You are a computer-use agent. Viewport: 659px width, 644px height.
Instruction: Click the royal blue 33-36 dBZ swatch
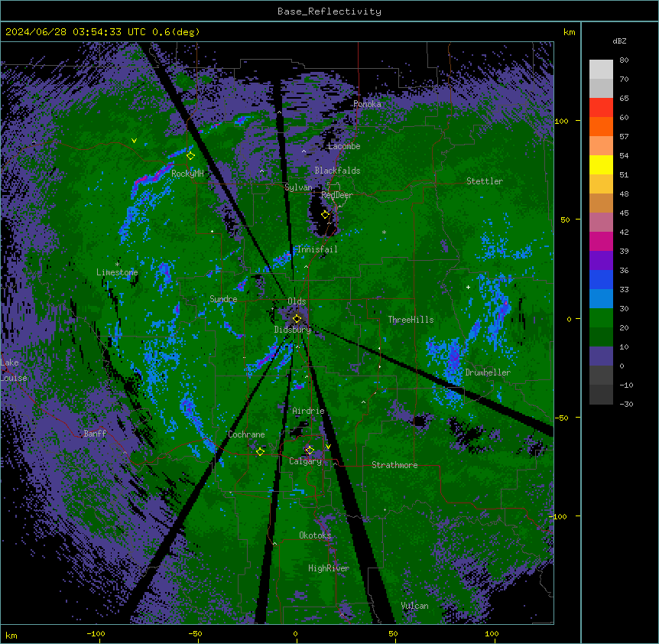point(601,279)
